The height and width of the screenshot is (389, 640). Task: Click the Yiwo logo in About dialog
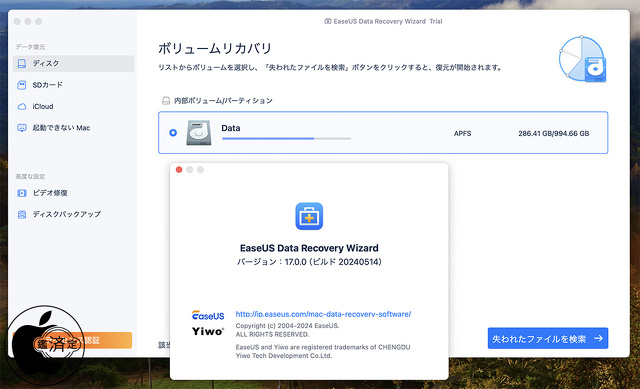208,331
